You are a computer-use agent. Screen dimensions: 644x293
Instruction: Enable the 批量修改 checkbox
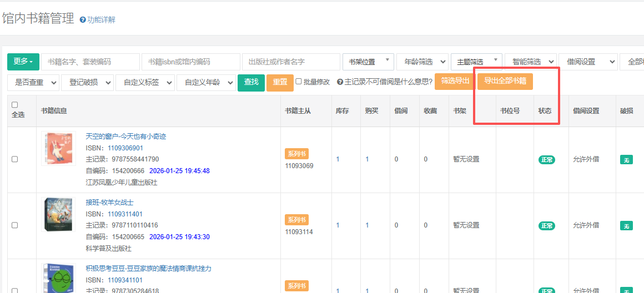pos(299,82)
